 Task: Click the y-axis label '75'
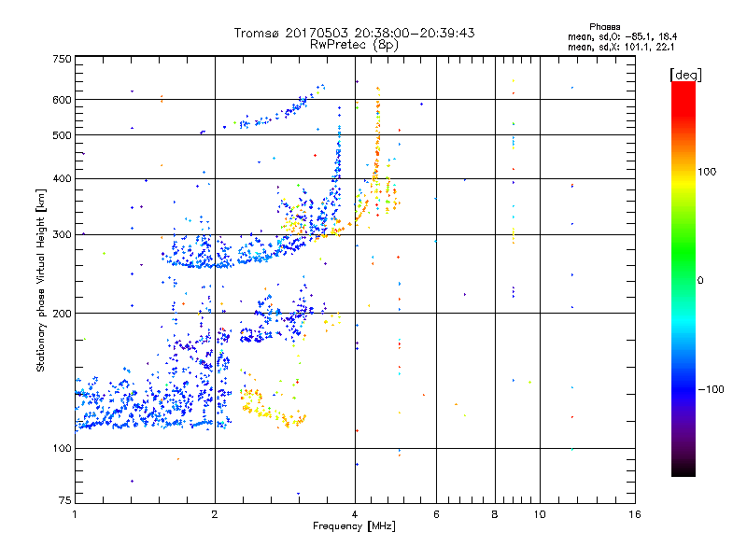[x=65, y=500]
